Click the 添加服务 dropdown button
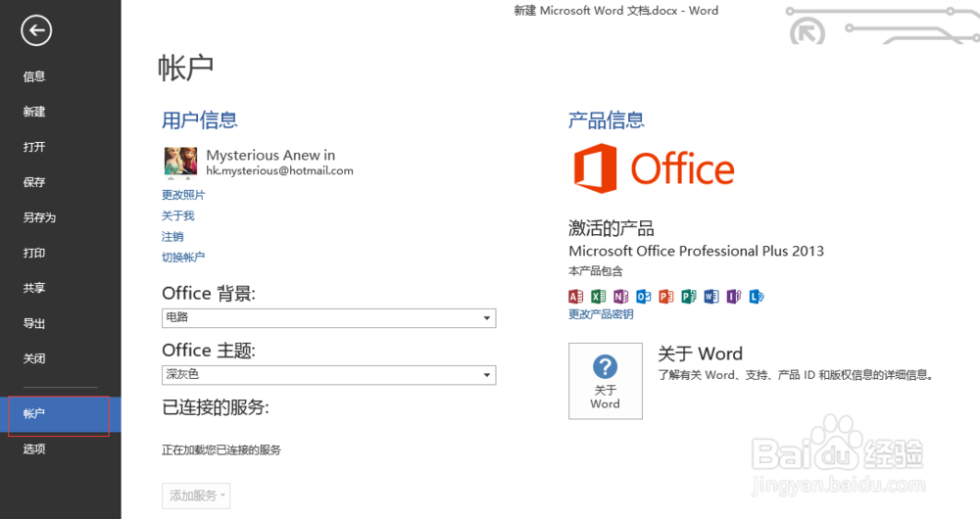The image size is (980, 519). pos(196,495)
